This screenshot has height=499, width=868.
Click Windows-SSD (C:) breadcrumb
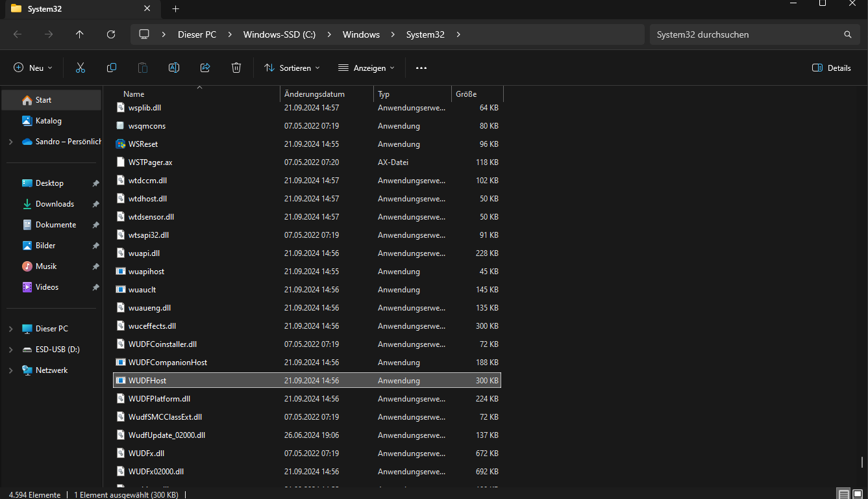[279, 34]
